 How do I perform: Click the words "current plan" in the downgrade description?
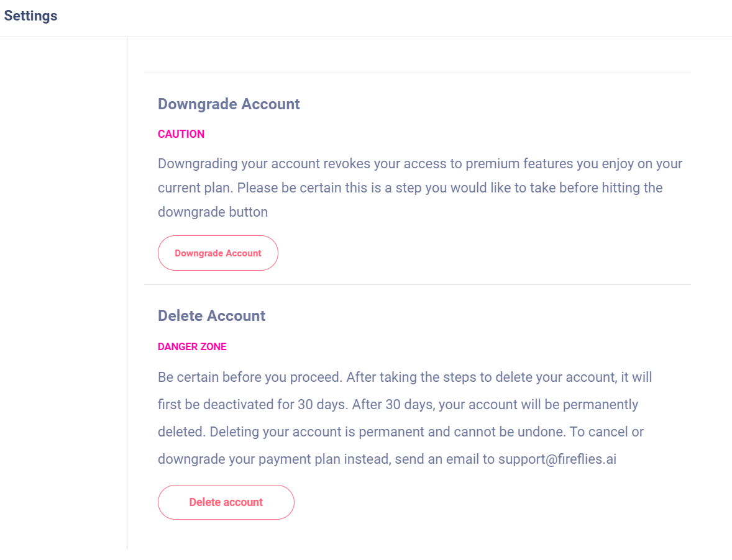click(x=194, y=188)
